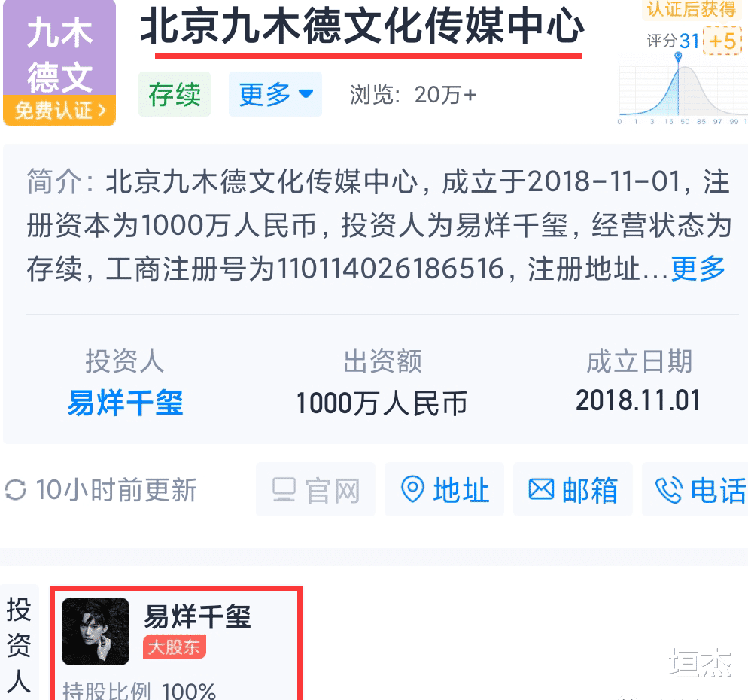748x700 pixels.
Task: Click the 电话 phone icon
Action: click(669, 490)
